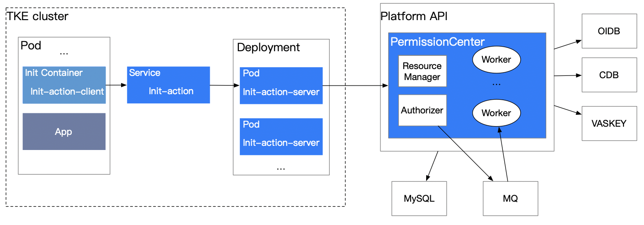The height and width of the screenshot is (225, 644).
Task: Select the CDB box
Action: pos(609,75)
